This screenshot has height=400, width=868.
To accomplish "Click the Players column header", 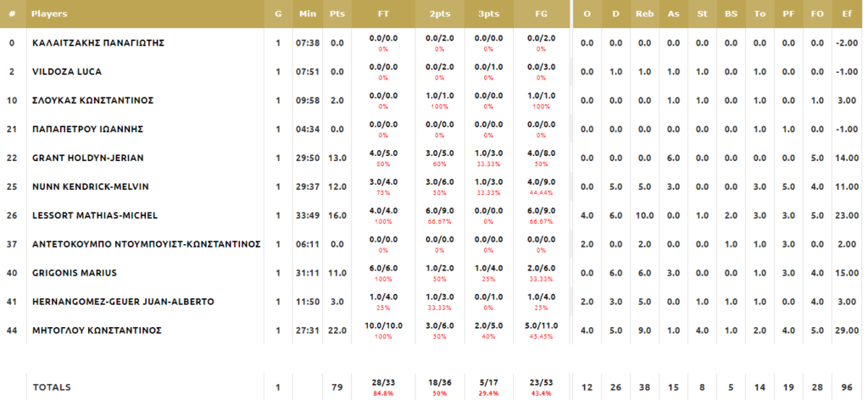I will pyautogui.click(x=49, y=14).
